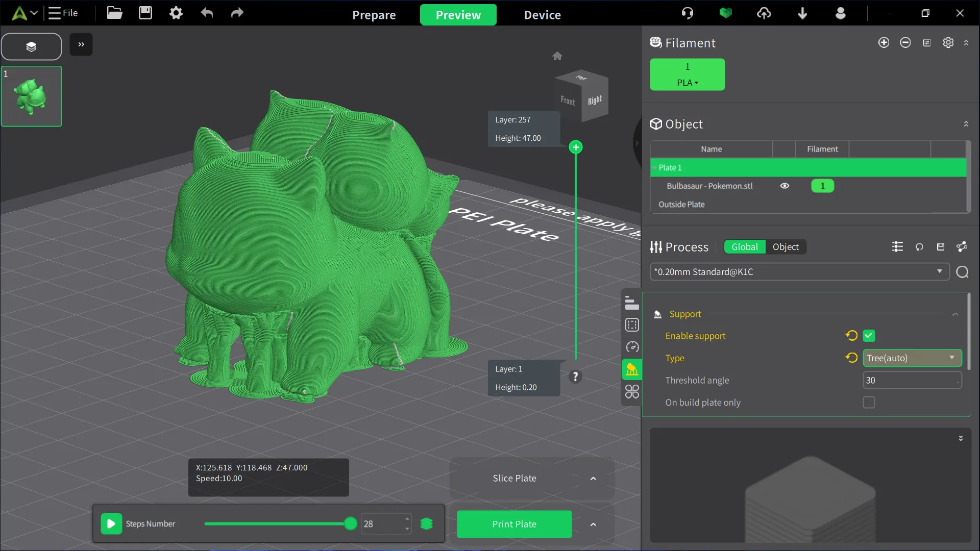This screenshot has width=980, height=551.
Task: Click the Steps Number slider handle
Action: 351,524
